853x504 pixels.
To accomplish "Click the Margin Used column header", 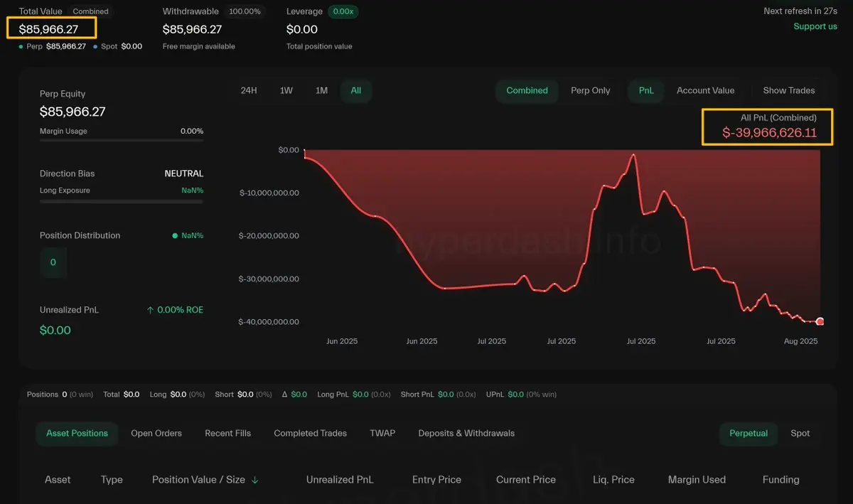I will click(697, 480).
